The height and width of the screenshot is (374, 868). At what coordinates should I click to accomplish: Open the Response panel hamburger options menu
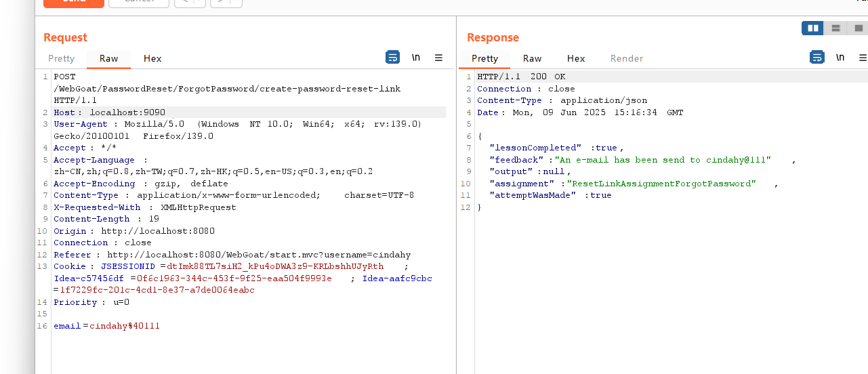(x=862, y=58)
